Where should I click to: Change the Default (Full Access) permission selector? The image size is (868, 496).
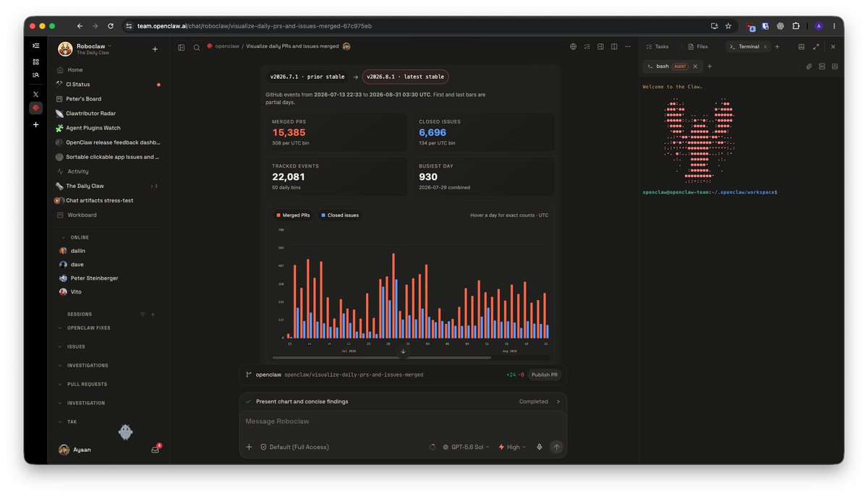(x=294, y=447)
